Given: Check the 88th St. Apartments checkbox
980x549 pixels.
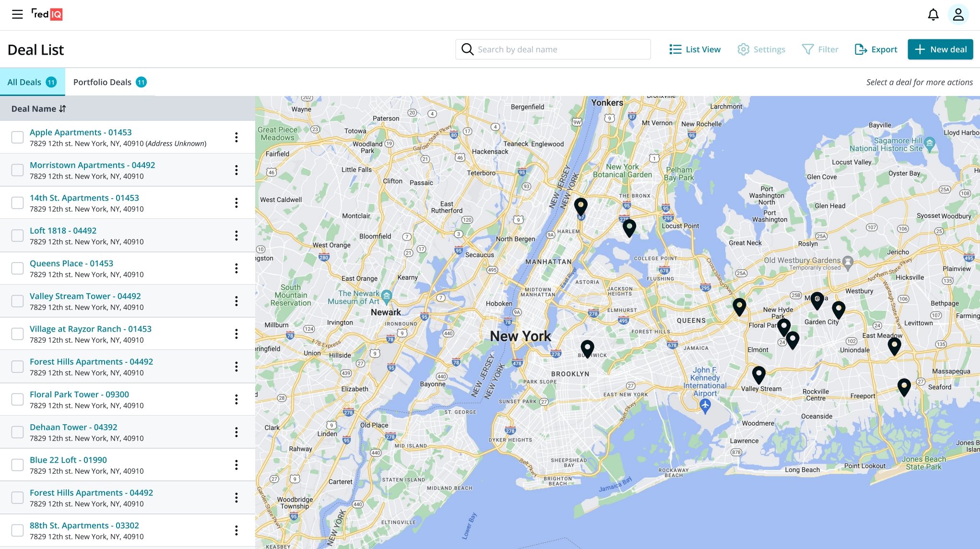Looking at the screenshot, I should tap(18, 530).
